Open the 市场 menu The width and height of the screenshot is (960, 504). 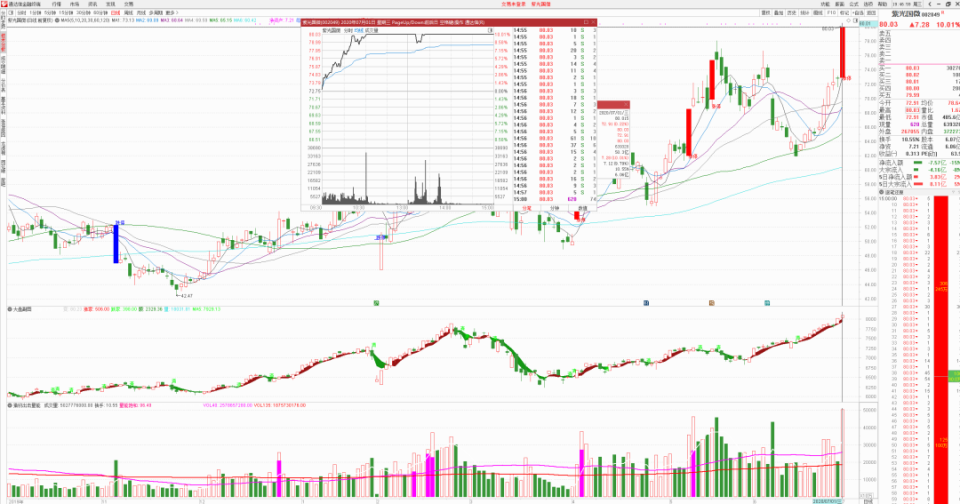[74, 4]
